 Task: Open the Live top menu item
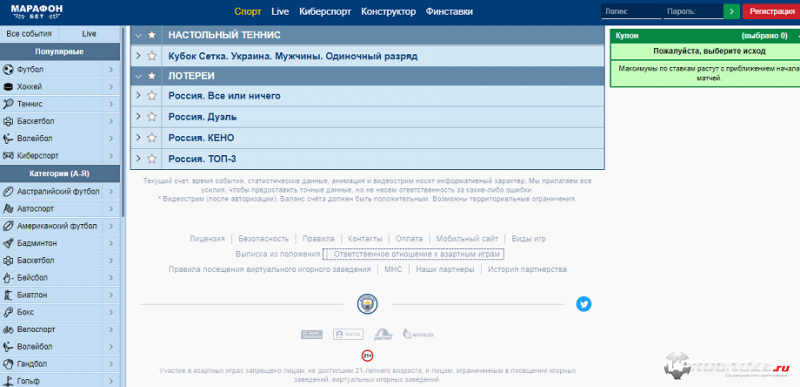(x=280, y=11)
